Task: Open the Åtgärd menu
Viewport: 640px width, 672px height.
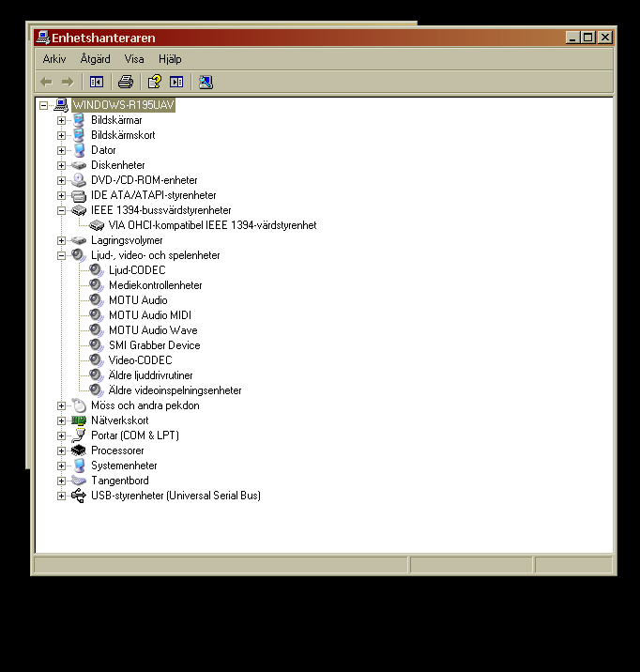Action: [95, 59]
